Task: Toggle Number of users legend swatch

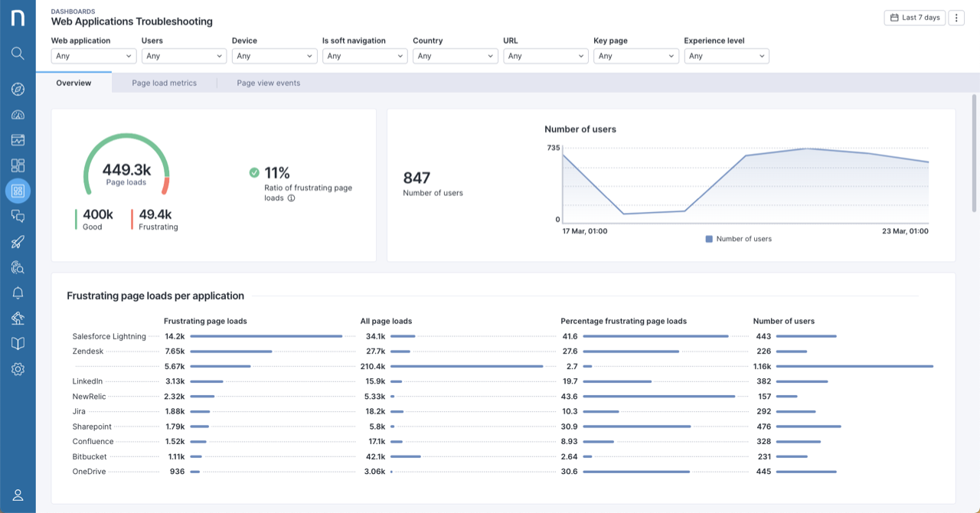Action: point(709,239)
